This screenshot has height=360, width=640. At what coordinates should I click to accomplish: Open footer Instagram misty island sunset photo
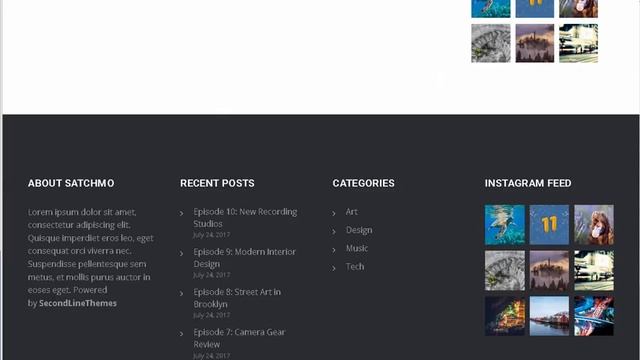(549, 271)
